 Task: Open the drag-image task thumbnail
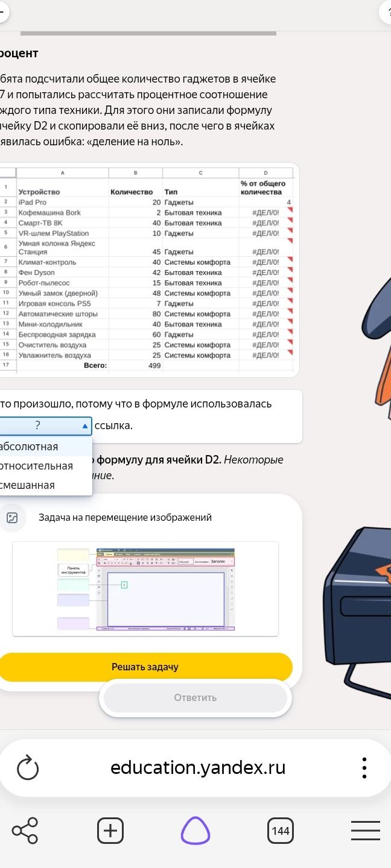(x=145, y=588)
